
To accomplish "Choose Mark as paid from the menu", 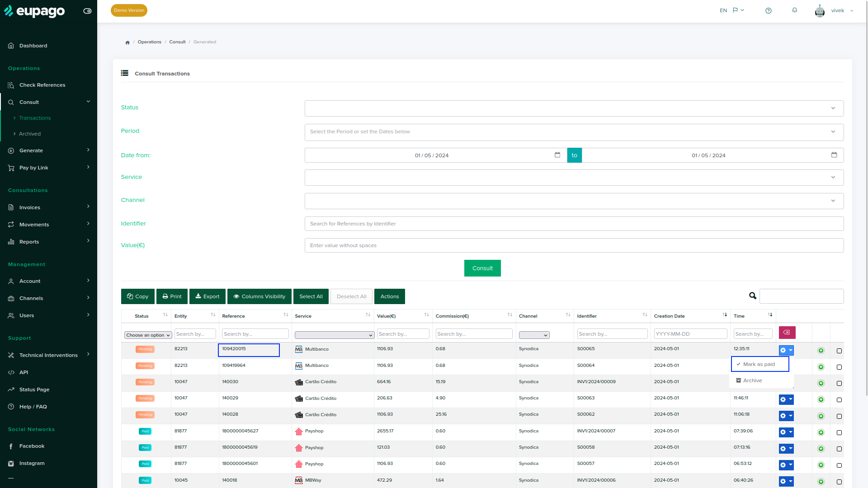I will click(760, 364).
